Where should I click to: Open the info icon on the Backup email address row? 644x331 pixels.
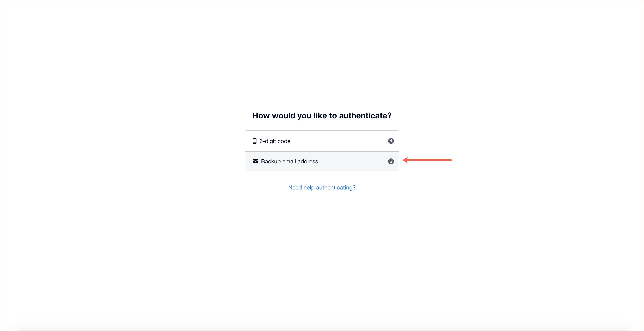[x=391, y=161]
